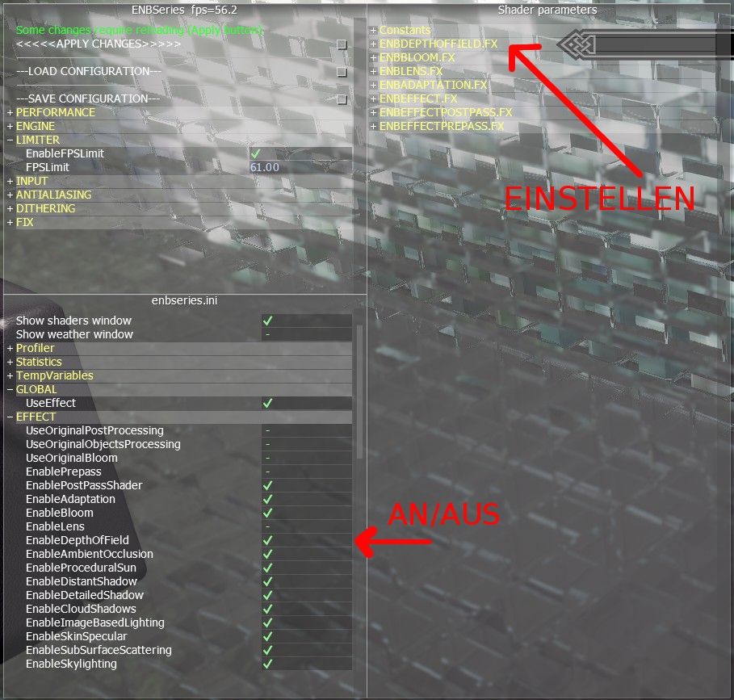Image resolution: width=734 pixels, height=700 pixels.
Task: Click the SAVE CONFIGURATION checkbox
Action: [x=342, y=99]
